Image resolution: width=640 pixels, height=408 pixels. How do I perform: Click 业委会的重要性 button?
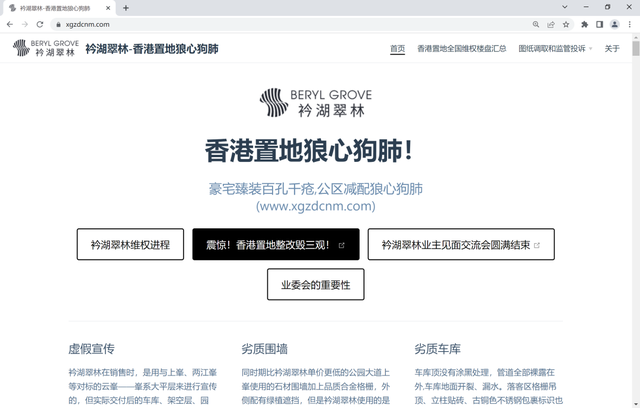316,284
